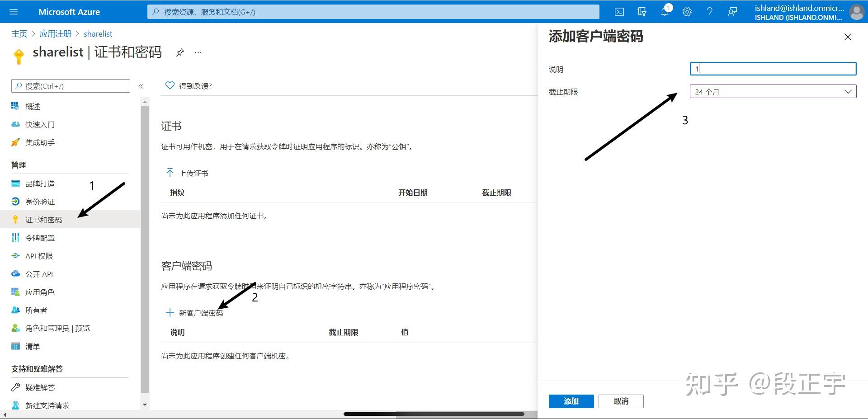The width and height of the screenshot is (868, 419).
Task: Click the 指纹 column header
Action: coord(177,193)
